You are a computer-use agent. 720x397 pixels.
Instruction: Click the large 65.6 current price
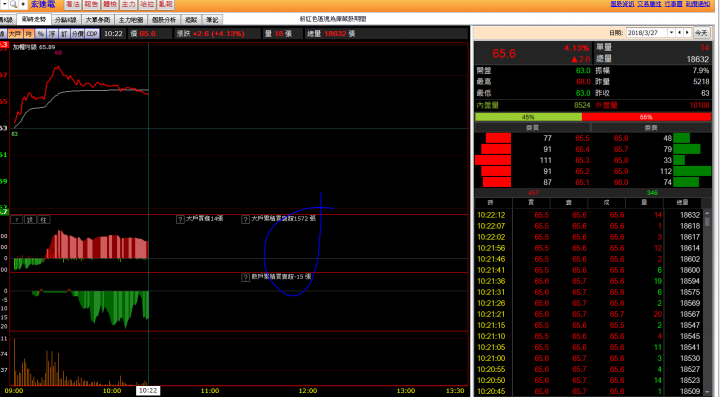click(x=504, y=54)
